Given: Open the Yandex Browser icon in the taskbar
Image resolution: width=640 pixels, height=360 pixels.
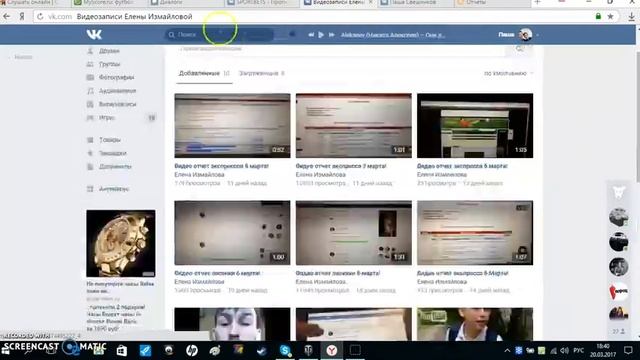Looking at the screenshot, I should click(332, 350).
